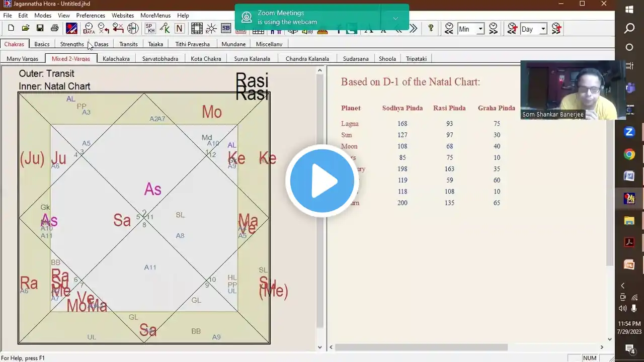Open Zoom from the taskbar

629,132
